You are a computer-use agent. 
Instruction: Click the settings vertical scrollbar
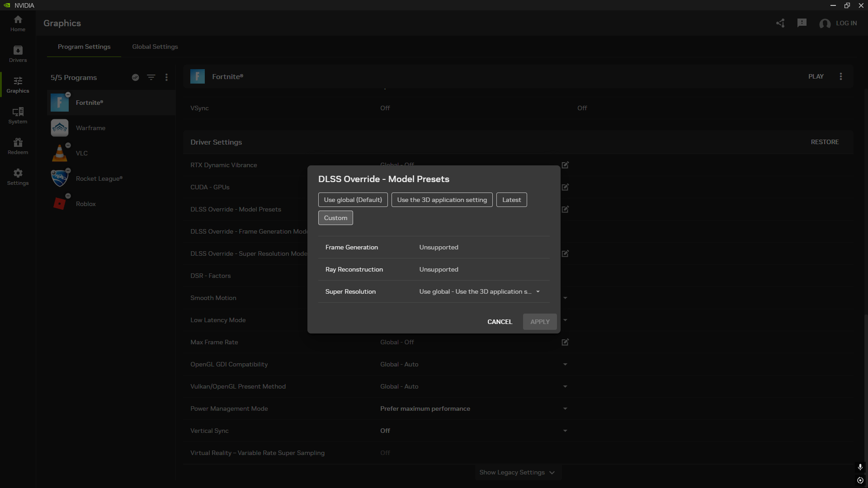866,393
